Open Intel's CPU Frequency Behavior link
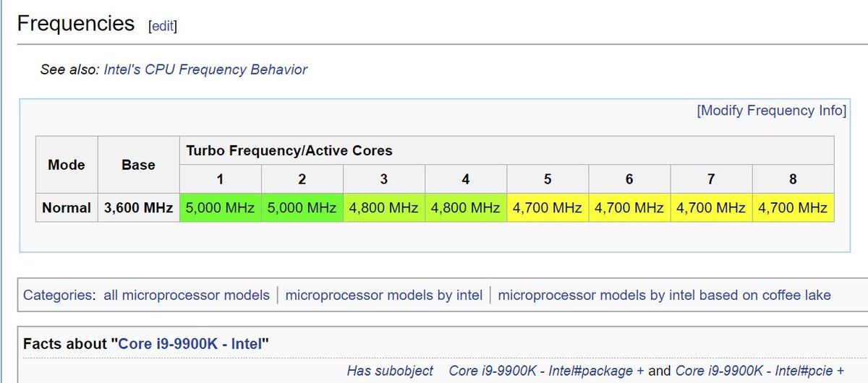 coord(205,70)
